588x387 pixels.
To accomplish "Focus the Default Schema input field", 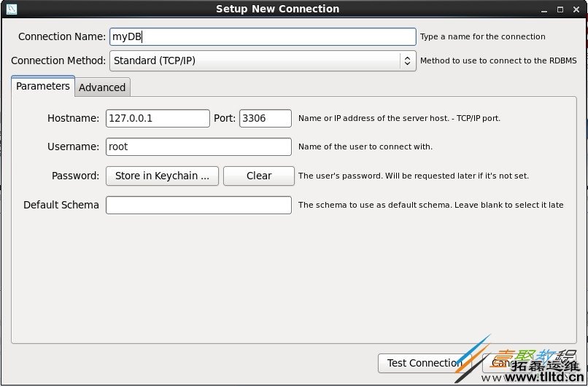I will pyautogui.click(x=198, y=206).
